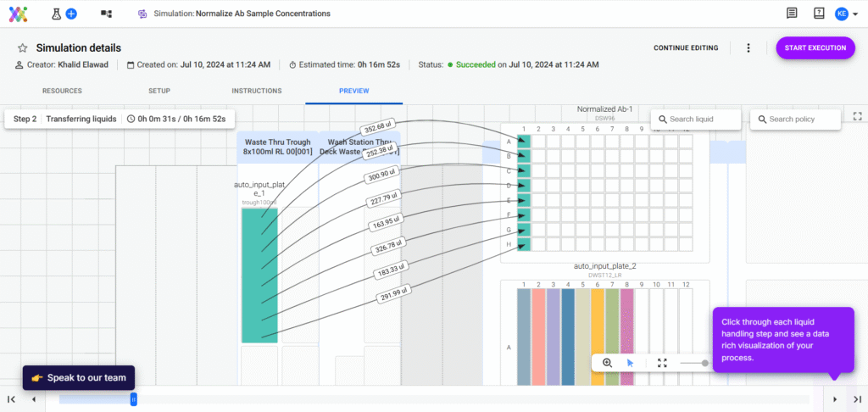
Task: Switch to the Instructions tab
Action: coord(256,91)
